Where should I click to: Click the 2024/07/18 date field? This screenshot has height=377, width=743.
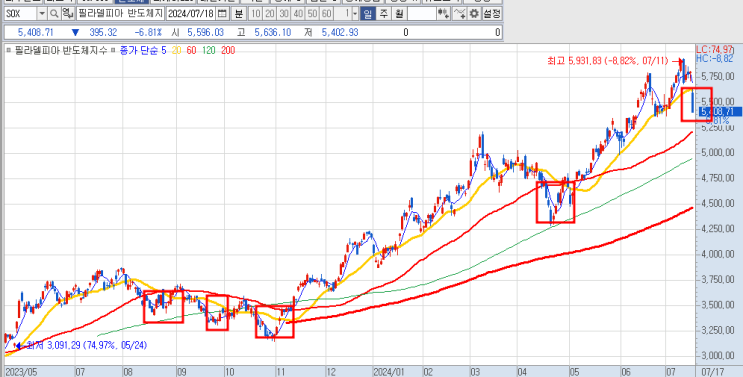(x=191, y=14)
